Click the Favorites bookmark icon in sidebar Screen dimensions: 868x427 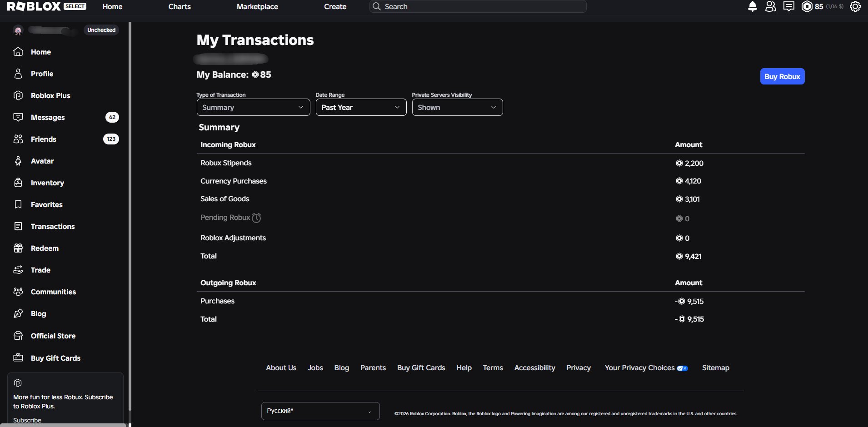point(18,204)
